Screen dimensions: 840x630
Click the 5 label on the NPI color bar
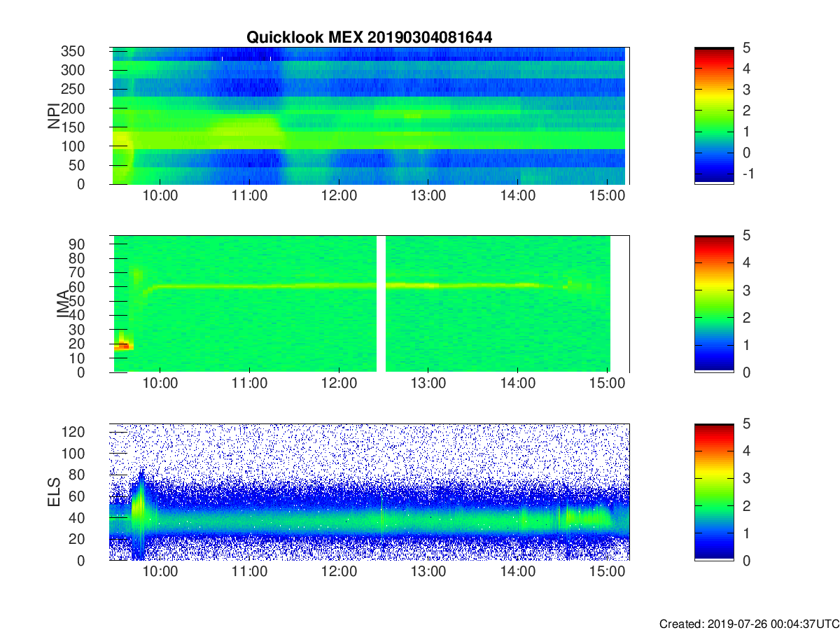pyautogui.click(x=745, y=48)
